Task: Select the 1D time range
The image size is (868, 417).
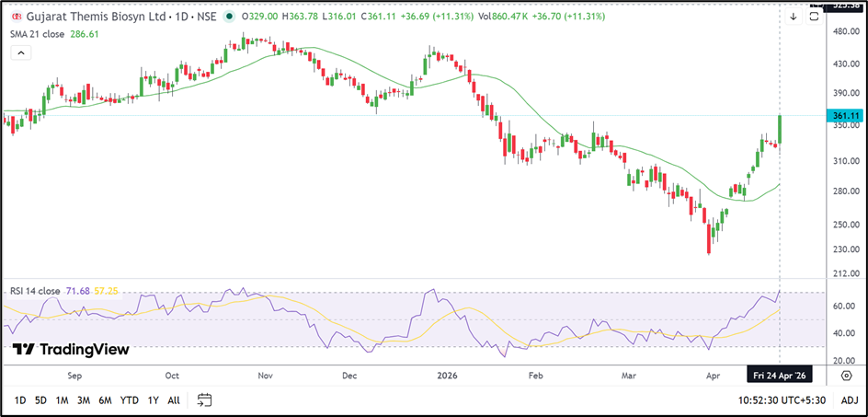Action: [19, 400]
